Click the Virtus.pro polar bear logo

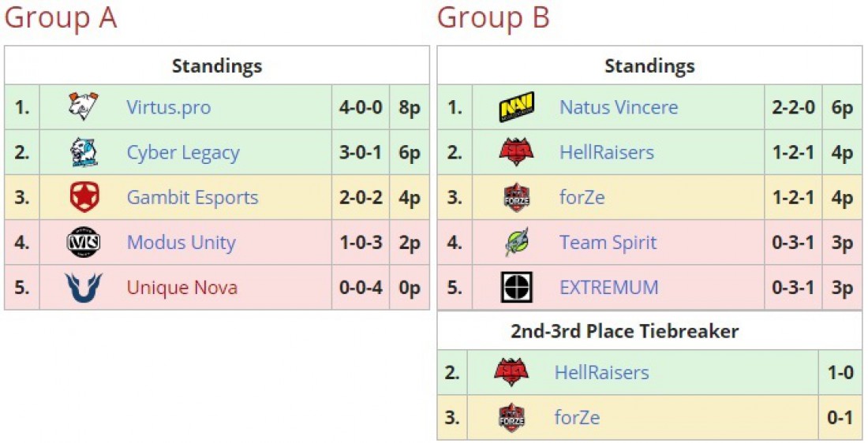(x=84, y=106)
